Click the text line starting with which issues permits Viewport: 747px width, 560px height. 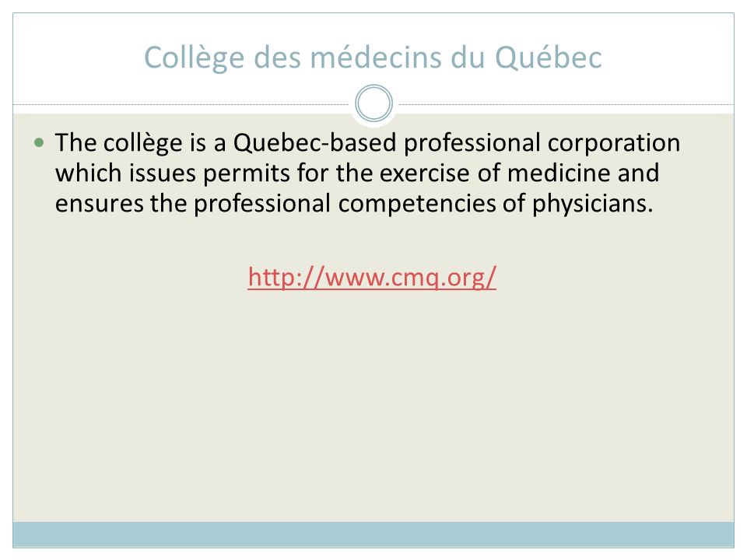point(357,173)
